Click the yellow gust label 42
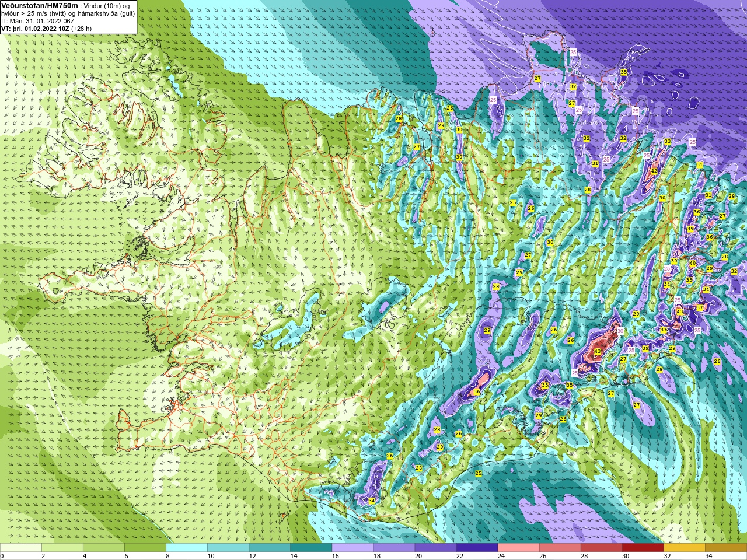Screen dimensions: 747x560 click(x=654, y=171)
